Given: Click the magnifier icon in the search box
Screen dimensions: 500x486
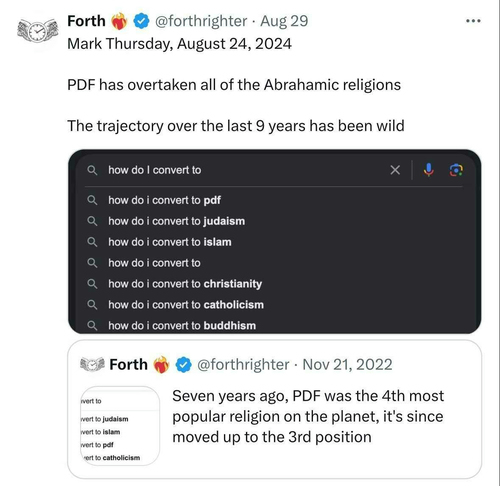Looking at the screenshot, I should 92,170.
